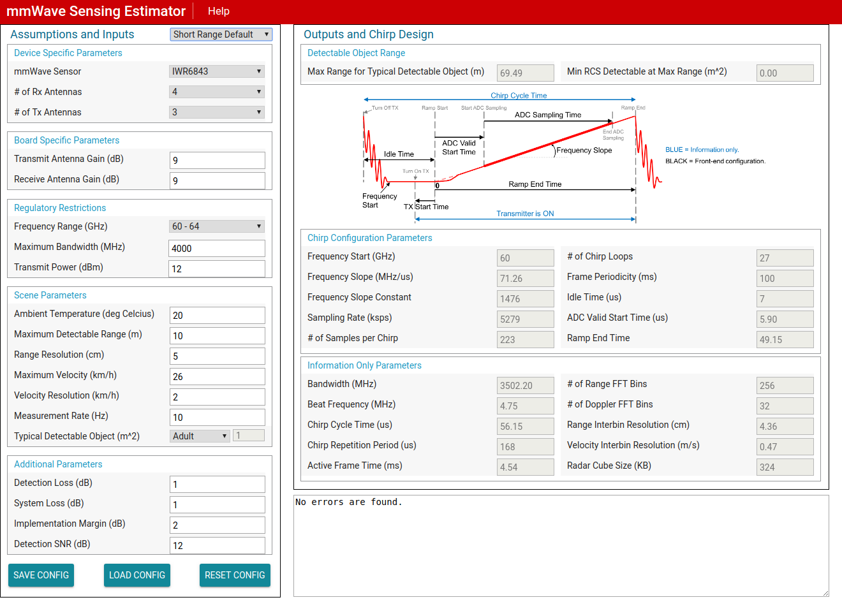Open the Frequency Range (GHz) dropdown
842x616 pixels.
[216, 226]
